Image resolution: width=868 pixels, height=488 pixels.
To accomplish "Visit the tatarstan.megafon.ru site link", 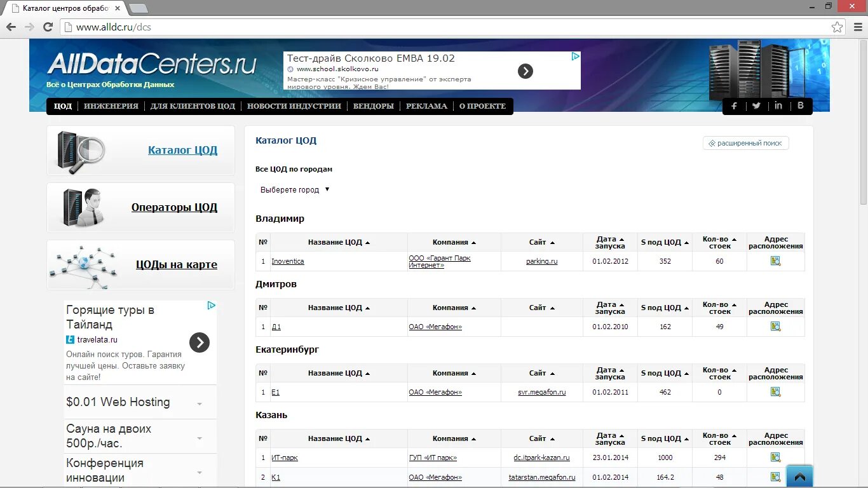I will (542, 477).
